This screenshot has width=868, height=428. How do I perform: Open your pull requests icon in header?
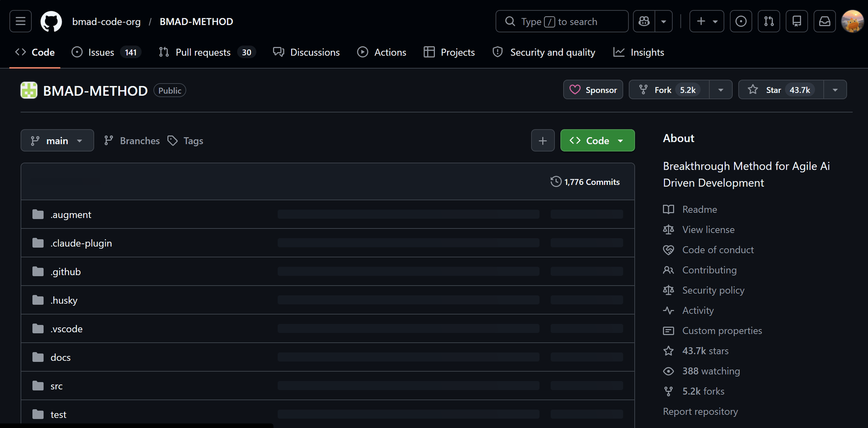coord(769,21)
